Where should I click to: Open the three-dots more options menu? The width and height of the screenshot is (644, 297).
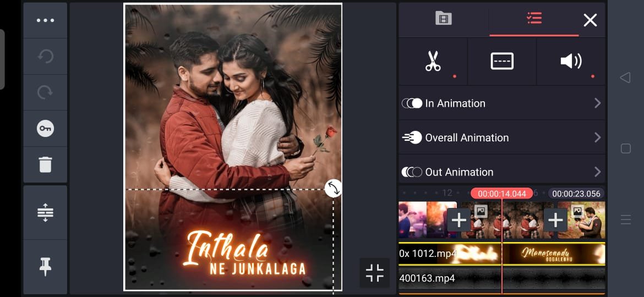pyautogui.click(x=45, y=20)
